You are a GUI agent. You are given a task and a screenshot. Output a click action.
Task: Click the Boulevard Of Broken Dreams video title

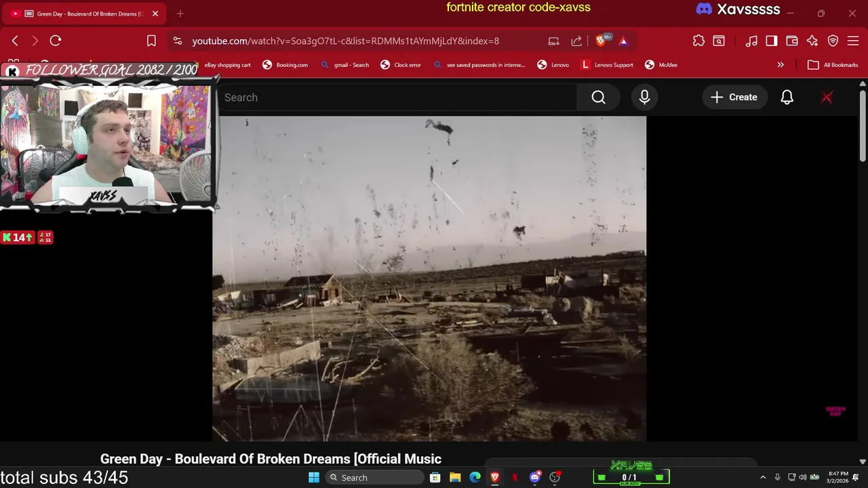(x=271, y=459)
